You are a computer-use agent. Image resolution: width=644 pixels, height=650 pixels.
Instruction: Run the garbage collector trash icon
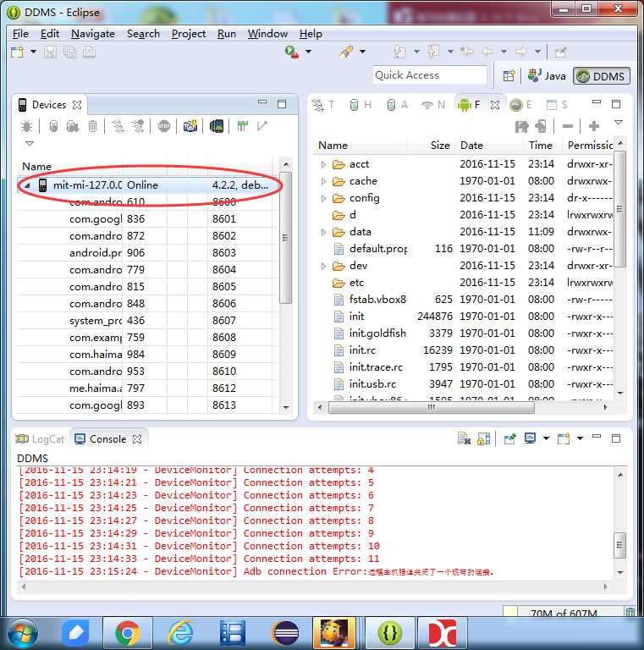630,612
